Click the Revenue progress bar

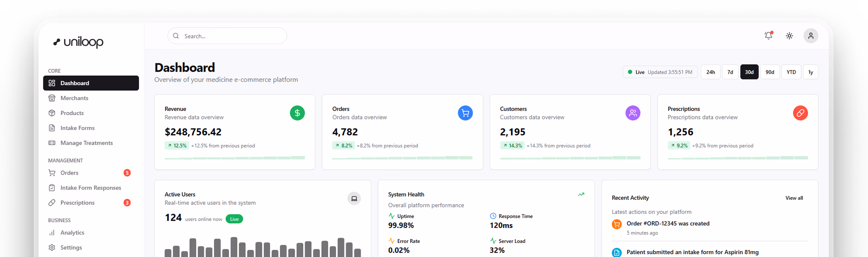pos(234,157)
